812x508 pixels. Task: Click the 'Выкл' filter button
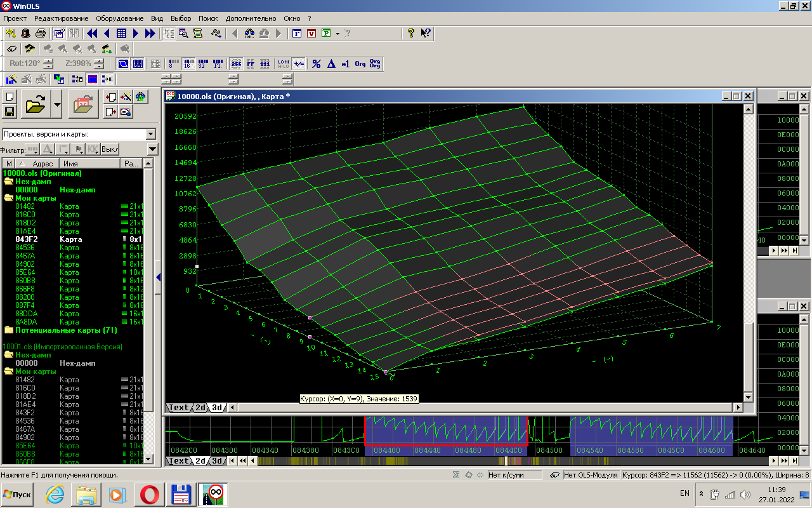point(110,149)
